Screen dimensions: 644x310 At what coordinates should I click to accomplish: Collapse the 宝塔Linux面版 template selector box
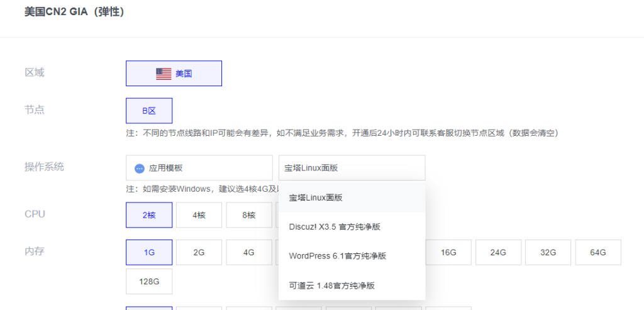click(x=352, y=168)
